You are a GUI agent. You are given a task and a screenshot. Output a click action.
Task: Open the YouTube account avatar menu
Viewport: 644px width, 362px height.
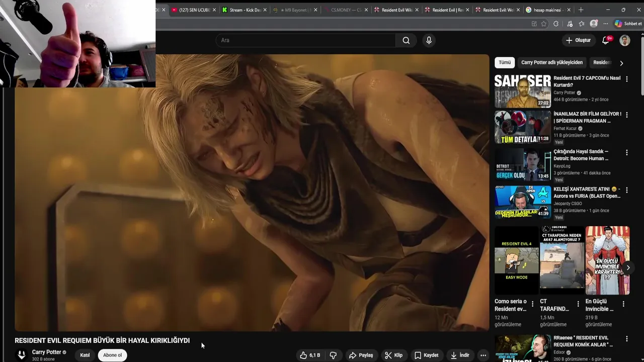pos(625,40)
